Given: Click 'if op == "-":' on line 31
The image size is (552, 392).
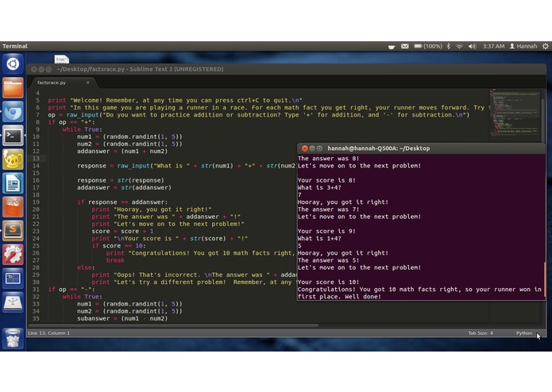Looking at the screenshot, I should (x=71, y=290).
